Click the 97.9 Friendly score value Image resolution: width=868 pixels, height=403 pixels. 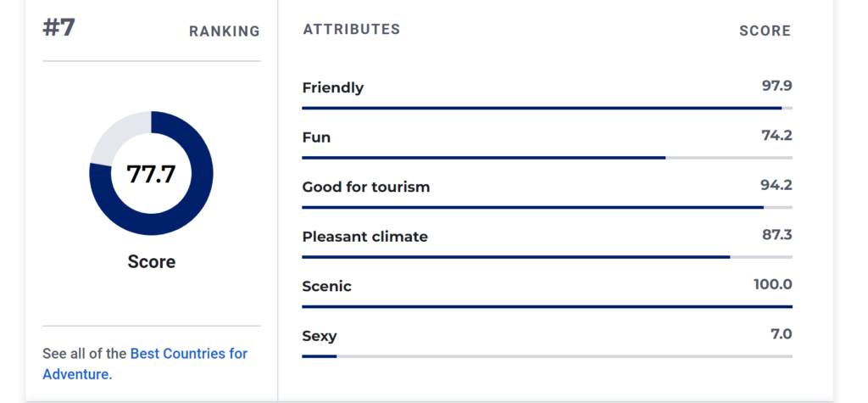tap(776, 86)
